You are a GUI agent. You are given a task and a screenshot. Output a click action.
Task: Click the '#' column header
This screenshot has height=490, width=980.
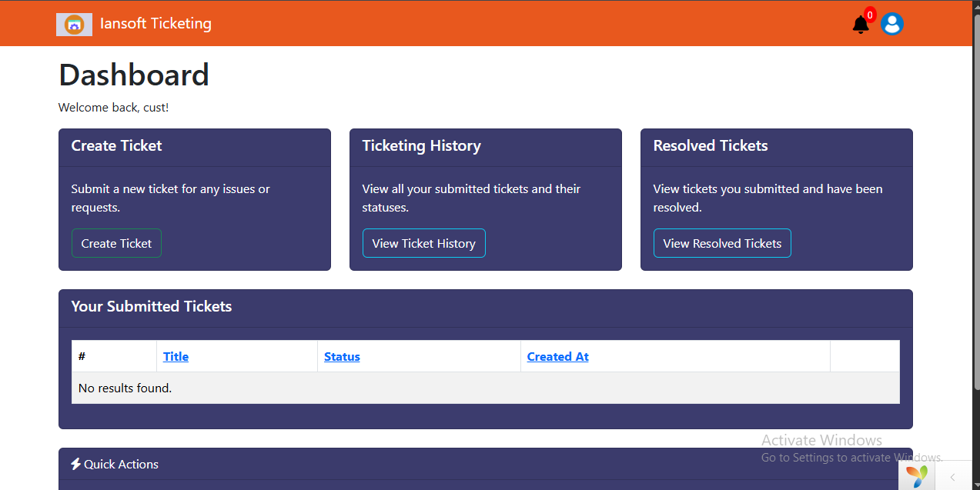(x=114, y=356)
